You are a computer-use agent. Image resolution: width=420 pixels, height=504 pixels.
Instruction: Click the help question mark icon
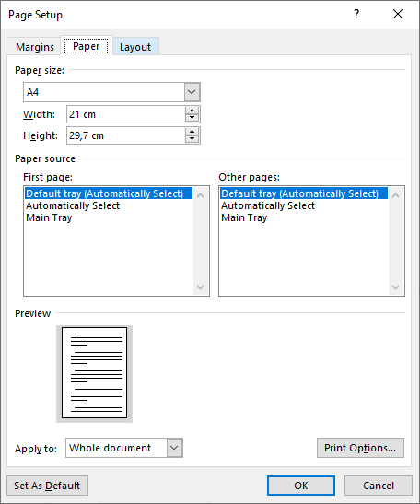356,14
